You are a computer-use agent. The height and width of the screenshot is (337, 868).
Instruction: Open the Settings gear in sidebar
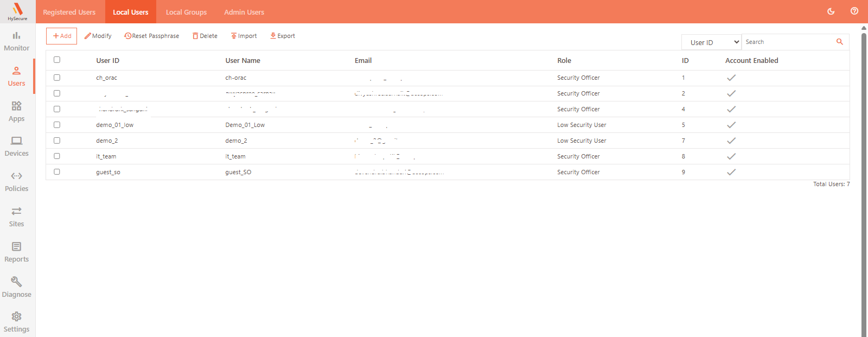pos(17,316)
